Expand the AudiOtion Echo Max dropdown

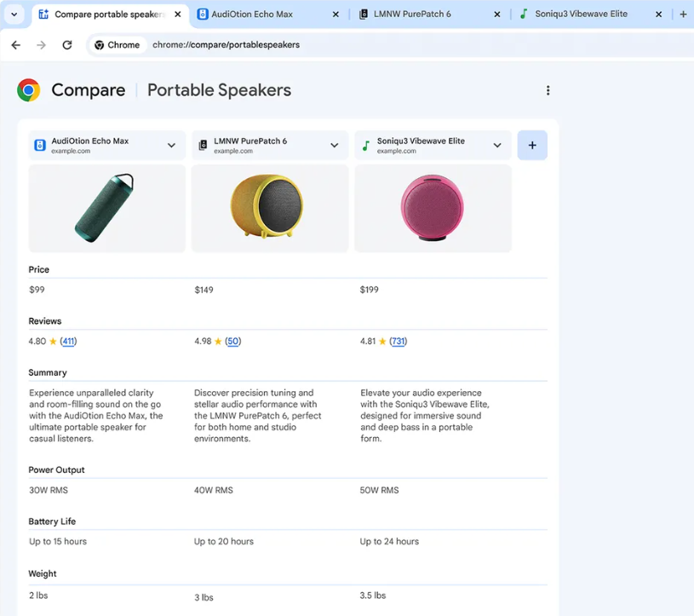(x=171, y=146)
